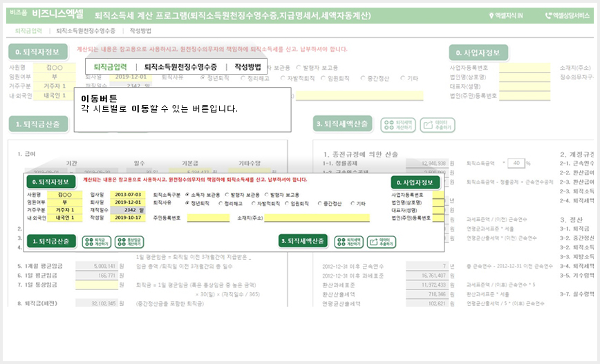Click 환산산출세액 value 718,346
Image resolution: width=600 pixels, height=364 pixels.
tap(427, 294)
